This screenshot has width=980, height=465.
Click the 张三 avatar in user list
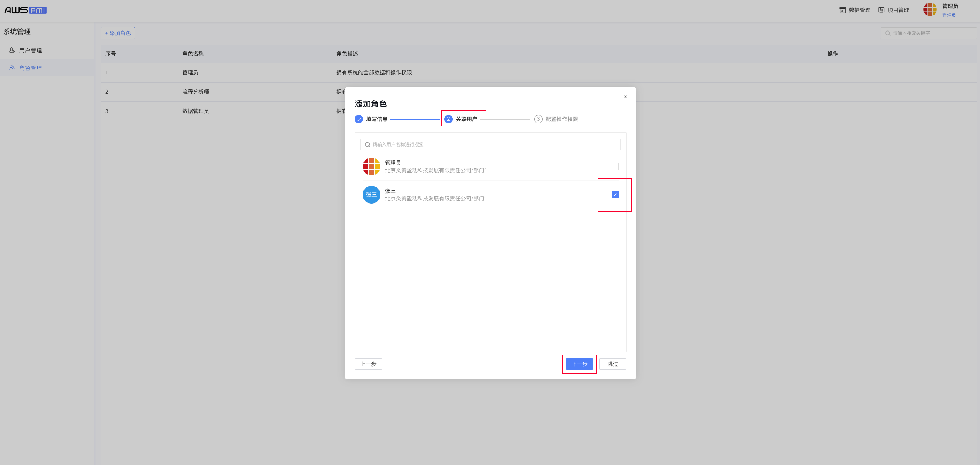click(371, 195)
